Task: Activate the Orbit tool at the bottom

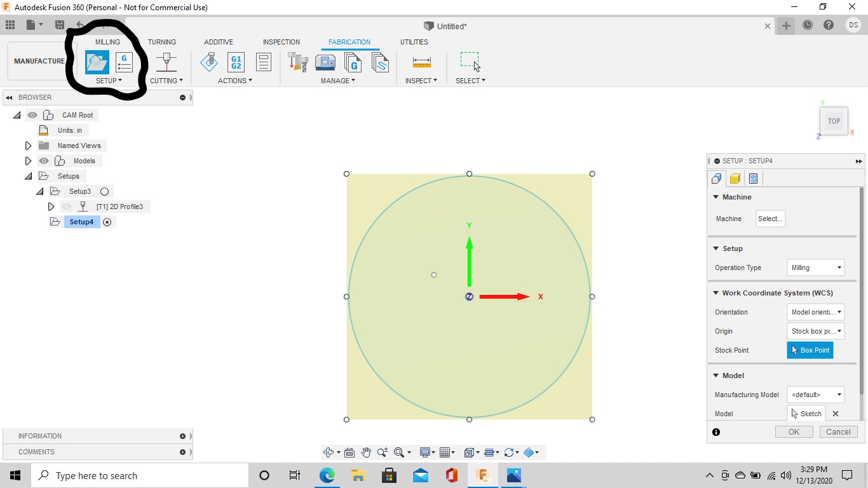Action: pos(327,452)
